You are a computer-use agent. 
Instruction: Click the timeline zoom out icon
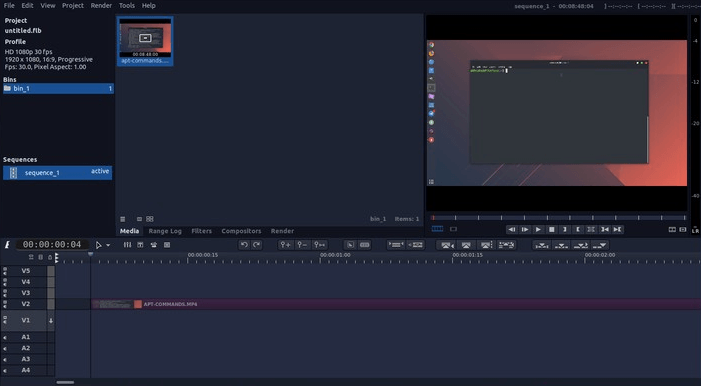(302, 245)
